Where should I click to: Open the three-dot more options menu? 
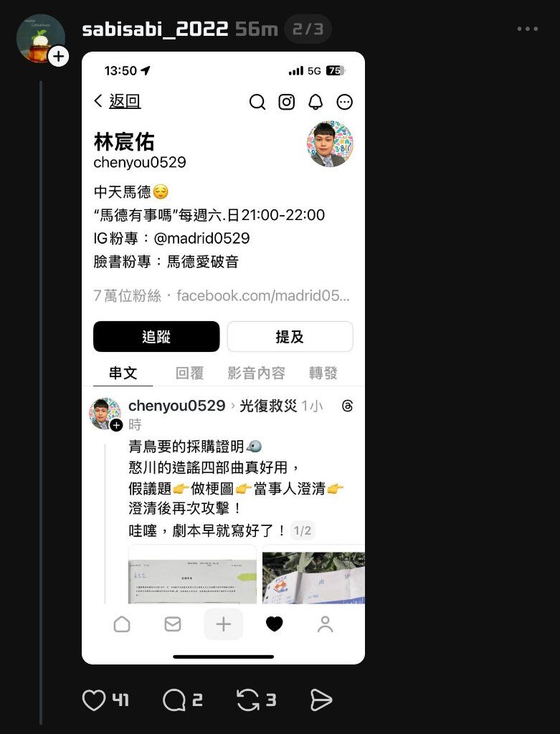[x=527, y=29]
